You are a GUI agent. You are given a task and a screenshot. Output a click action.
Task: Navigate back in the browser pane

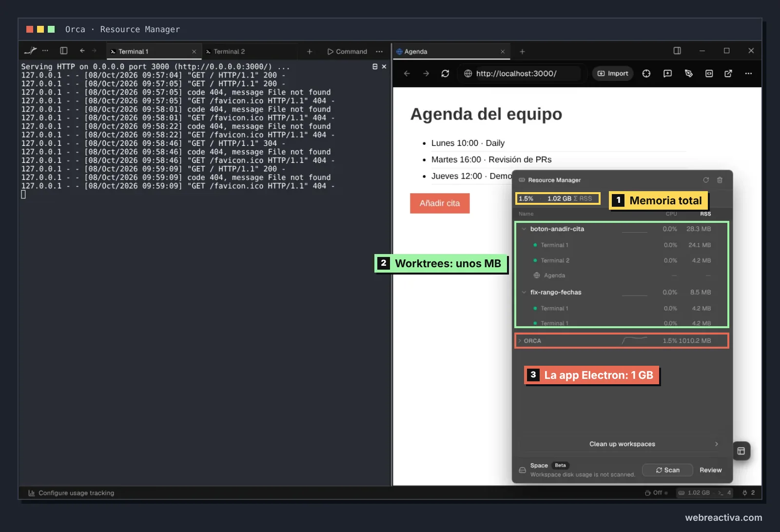pyautogui.click(x=407, y=74)
